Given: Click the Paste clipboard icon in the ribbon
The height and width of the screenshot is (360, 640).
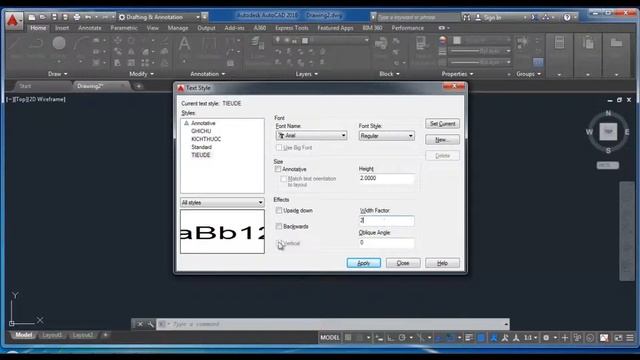Looking at the screenshot, I should (588, 42).
